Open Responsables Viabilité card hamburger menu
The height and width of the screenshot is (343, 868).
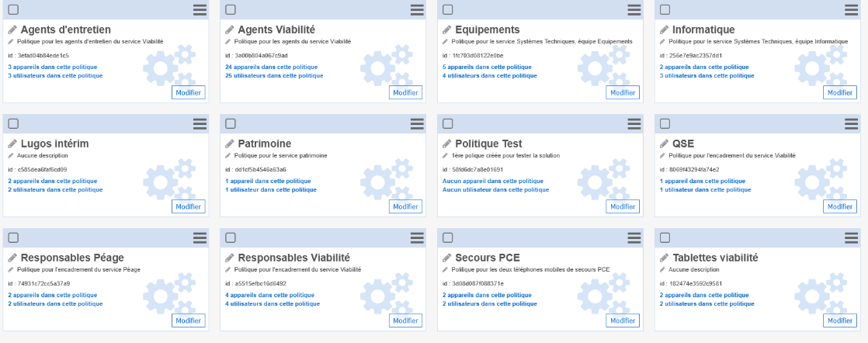click(417, 237)
